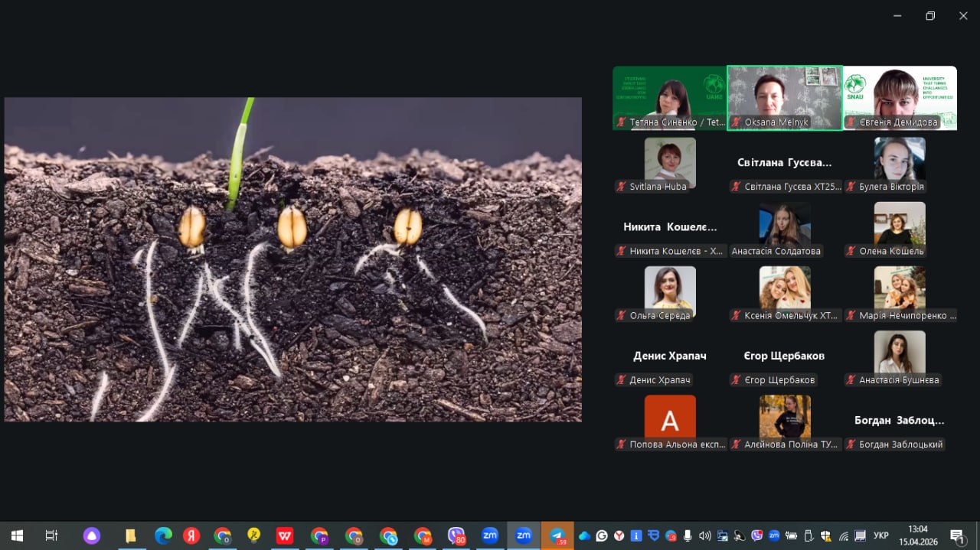Open the Windows Start menu

click(x=16, y=536)
